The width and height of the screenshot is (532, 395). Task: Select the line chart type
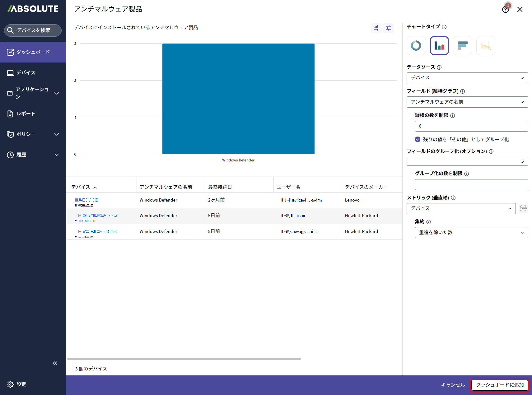[x=486, y=46]
